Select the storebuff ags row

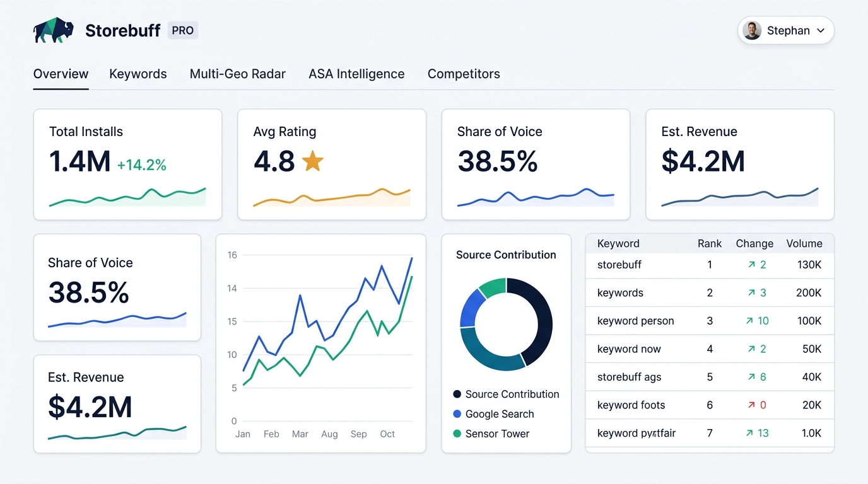tap(710, 377)
